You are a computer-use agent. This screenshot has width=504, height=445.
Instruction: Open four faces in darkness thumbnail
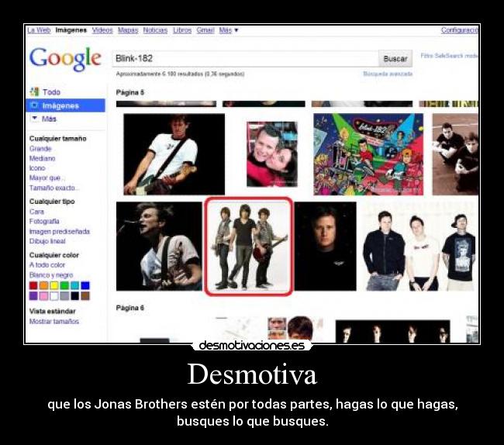[393, 331]
